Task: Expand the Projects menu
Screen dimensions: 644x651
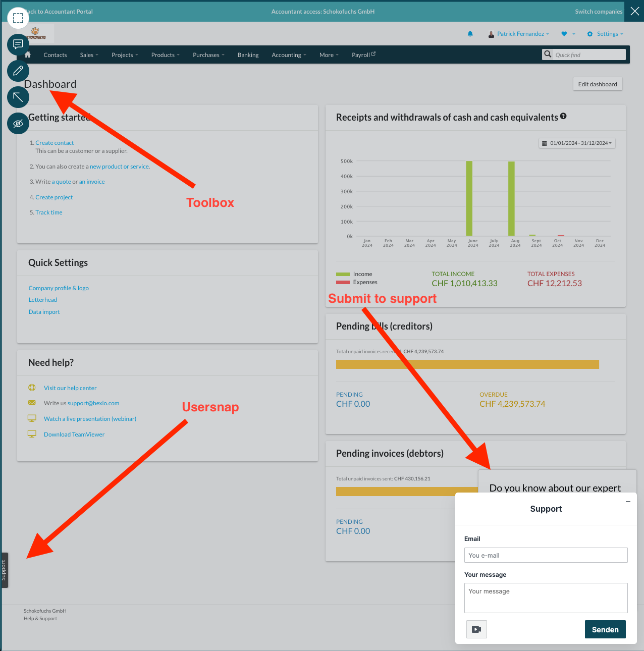Action: point(125,55)
